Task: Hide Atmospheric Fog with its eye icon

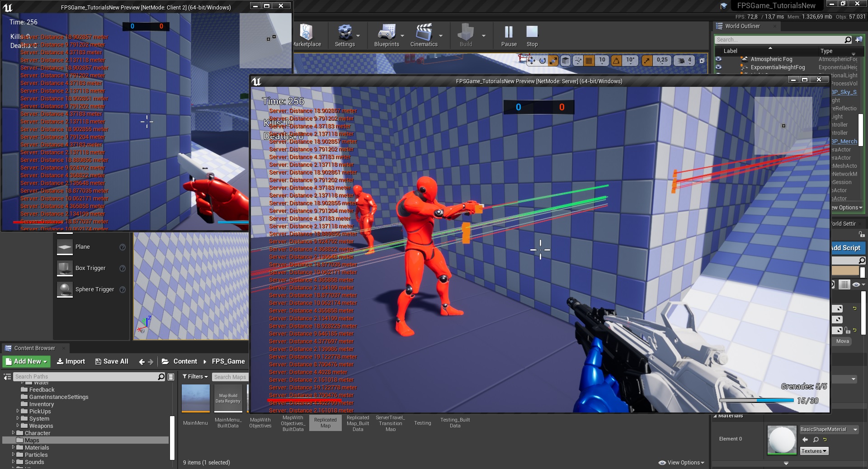Action: pos(718,59)
